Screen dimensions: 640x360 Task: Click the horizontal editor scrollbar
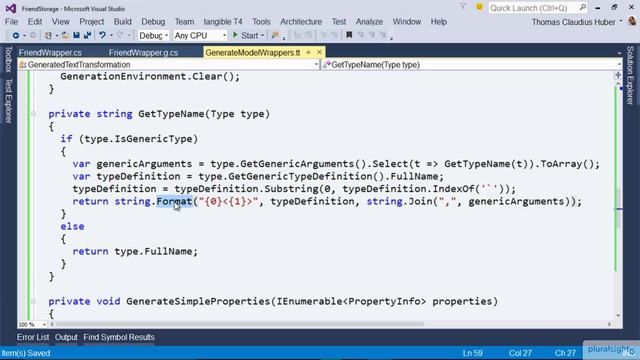239,324
